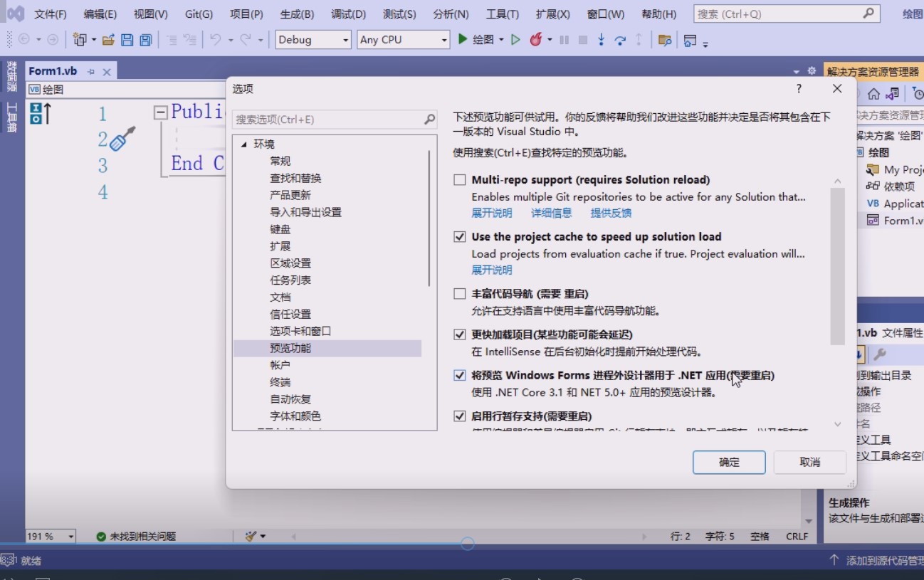This screenshot has width=924, height=580.
Task: Click the Visual Studio logo icon
Action: click(16, 14)
